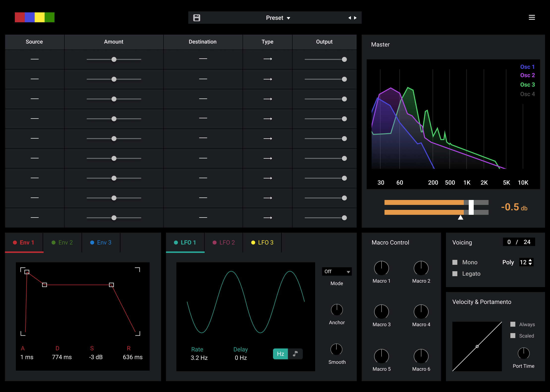Click the save preset floppy disk icon

pyautogui.click(x=196, y=18)
